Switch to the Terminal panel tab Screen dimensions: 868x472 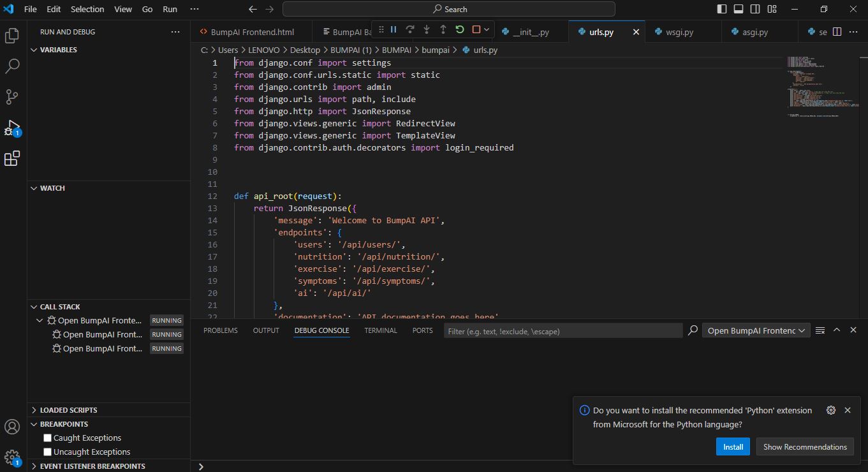pyautogui.click(x=381, y=330)
